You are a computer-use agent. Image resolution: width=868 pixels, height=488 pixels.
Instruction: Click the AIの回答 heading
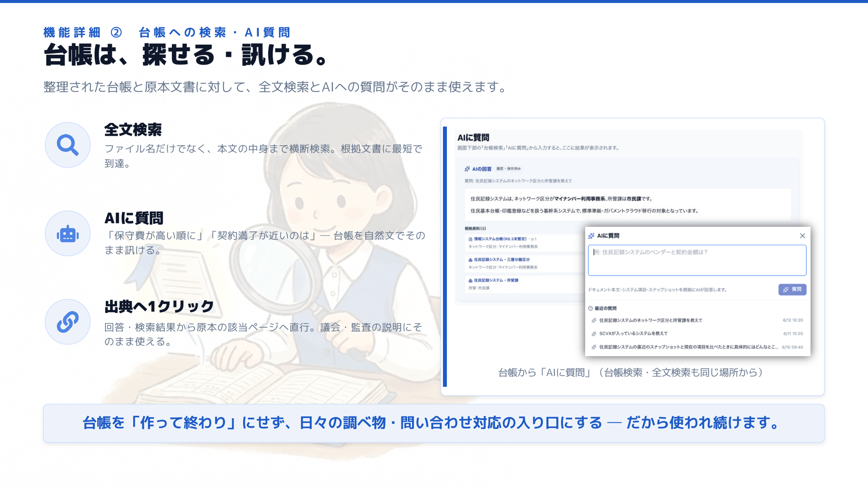click(x=482, y=169)
